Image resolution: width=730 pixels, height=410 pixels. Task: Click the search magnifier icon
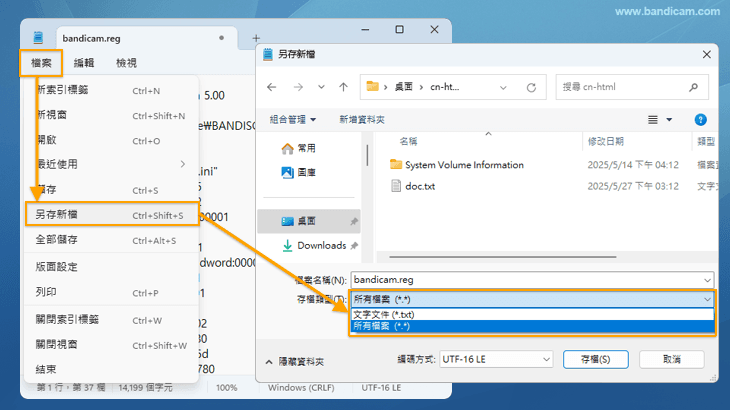(x=694, y=87)
